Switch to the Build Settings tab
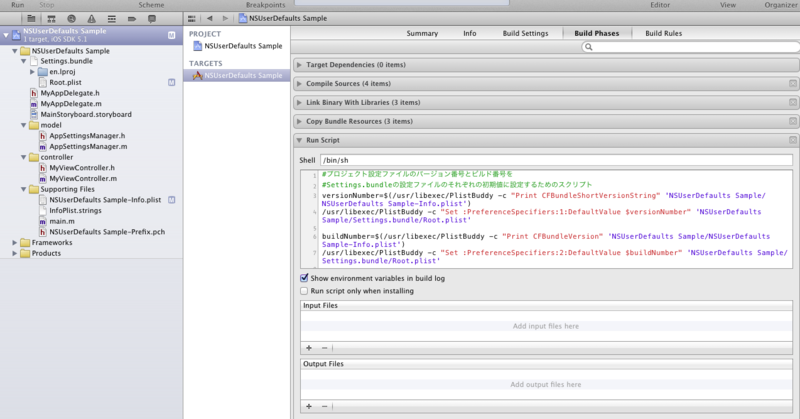The width and height of the screenshot is (800, 419). pyautogui.click(x=526, y=33)
